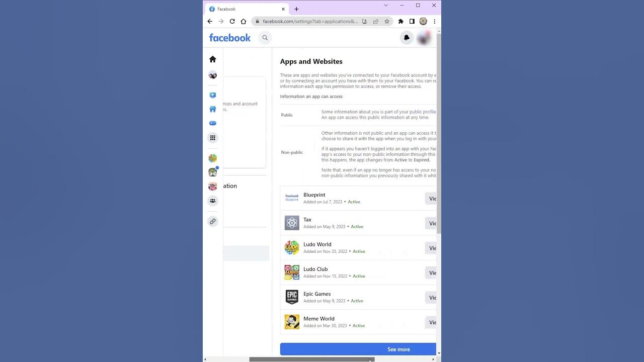The width and height of the screenshot is (644, 362).
Task: View Ludo World app details
Action: (431, 248)
